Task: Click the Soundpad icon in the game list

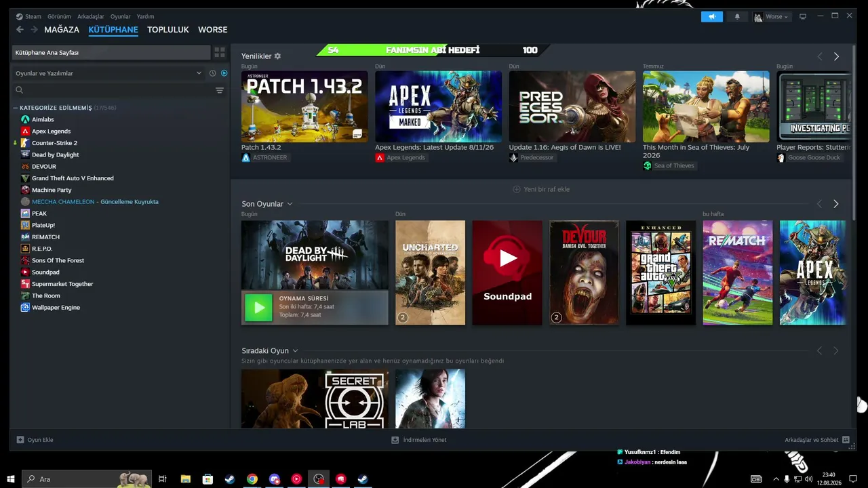Action: 25,272
